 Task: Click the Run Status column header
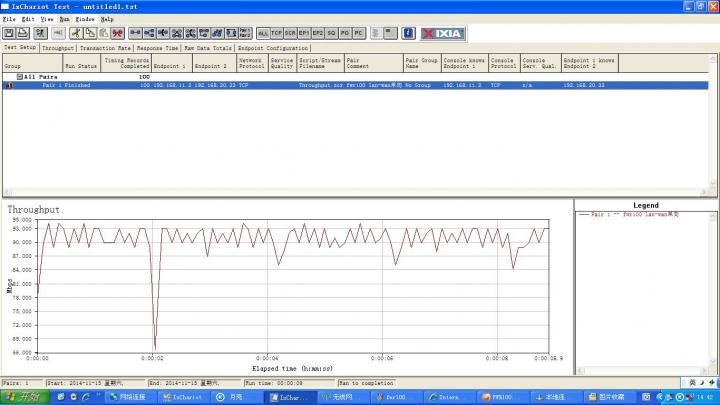tap(81, 63)
